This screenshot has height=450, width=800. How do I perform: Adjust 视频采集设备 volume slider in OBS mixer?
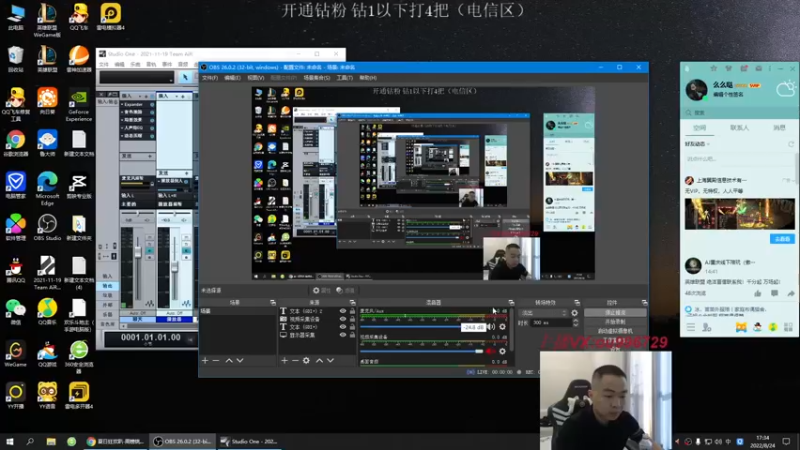pos(422,351)
